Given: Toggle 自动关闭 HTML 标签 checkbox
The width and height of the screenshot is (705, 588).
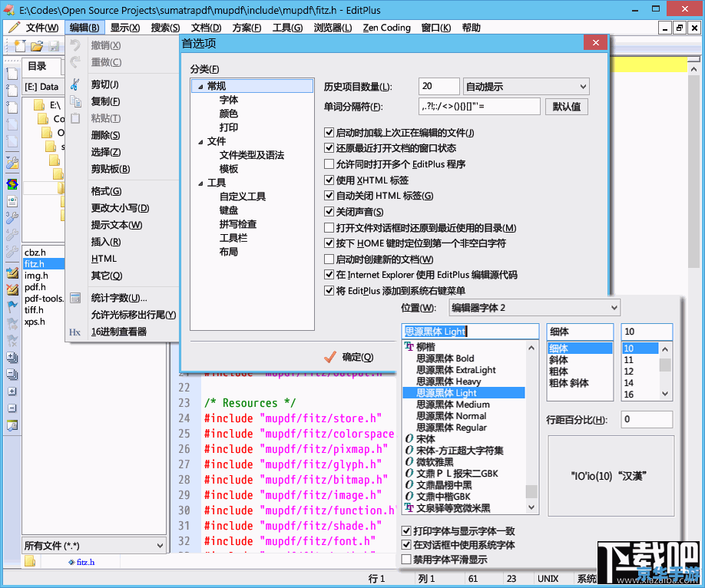Looking at the screenshot, I should pos(329,196).
